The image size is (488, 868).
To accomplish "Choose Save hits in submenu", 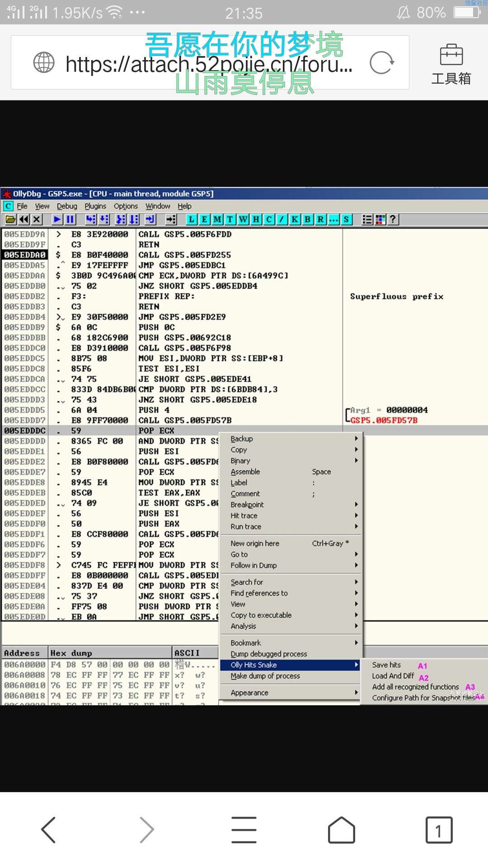I will (387, 665).
